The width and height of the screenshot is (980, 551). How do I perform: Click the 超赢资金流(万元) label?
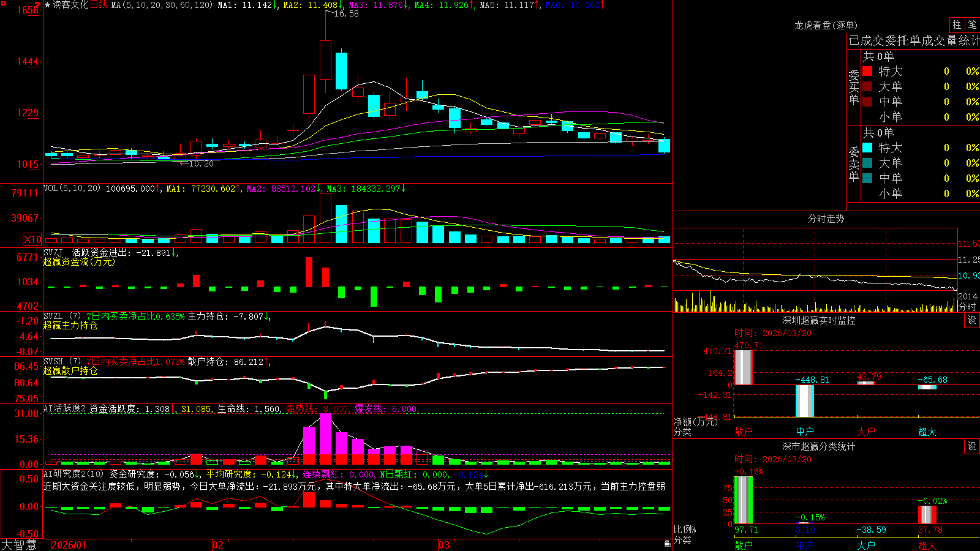coord(79,262)
